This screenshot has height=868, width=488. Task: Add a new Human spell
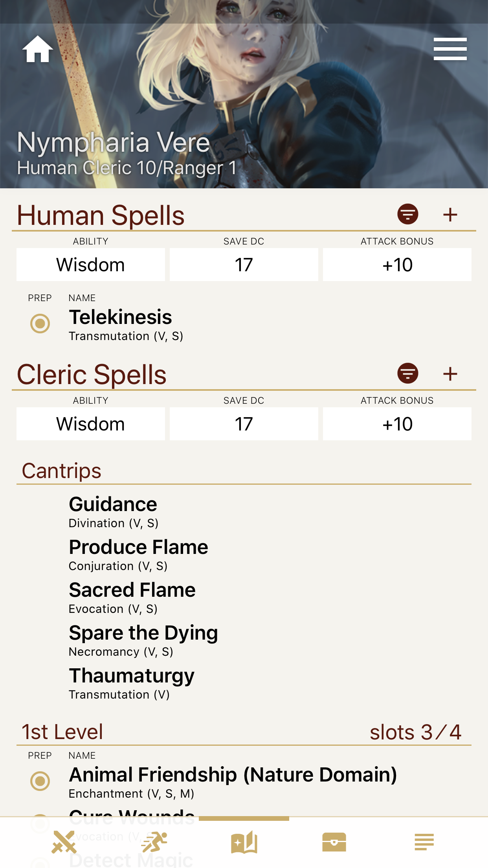click(x=450, y=215)
